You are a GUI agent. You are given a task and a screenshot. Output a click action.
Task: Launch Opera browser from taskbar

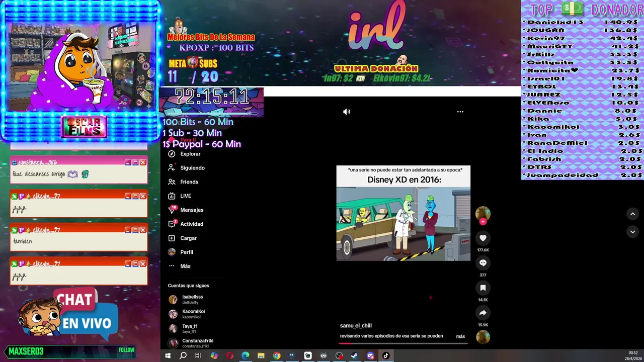pyautogui.click(x=230, y=356)
